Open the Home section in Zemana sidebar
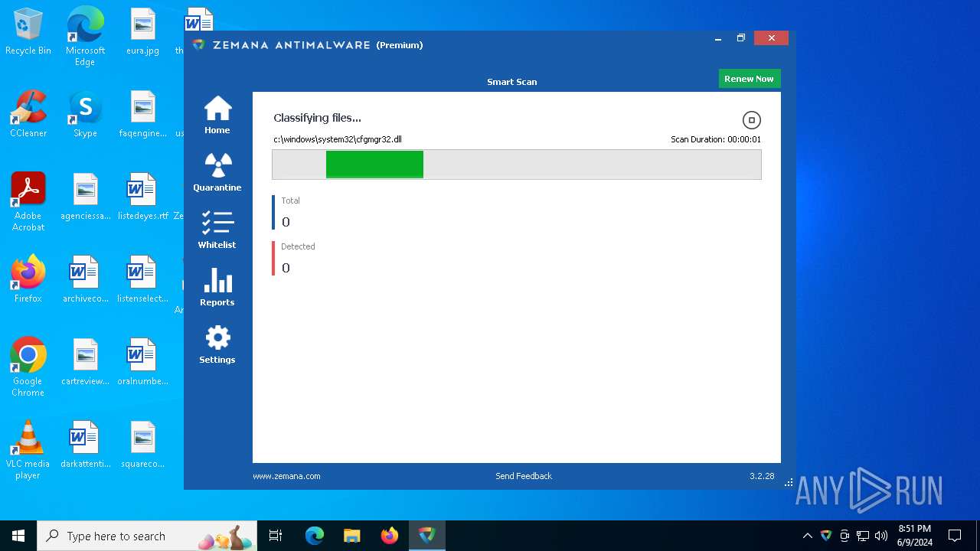The image size is (980, 551). pyautogui.click(x=217, y=116)
